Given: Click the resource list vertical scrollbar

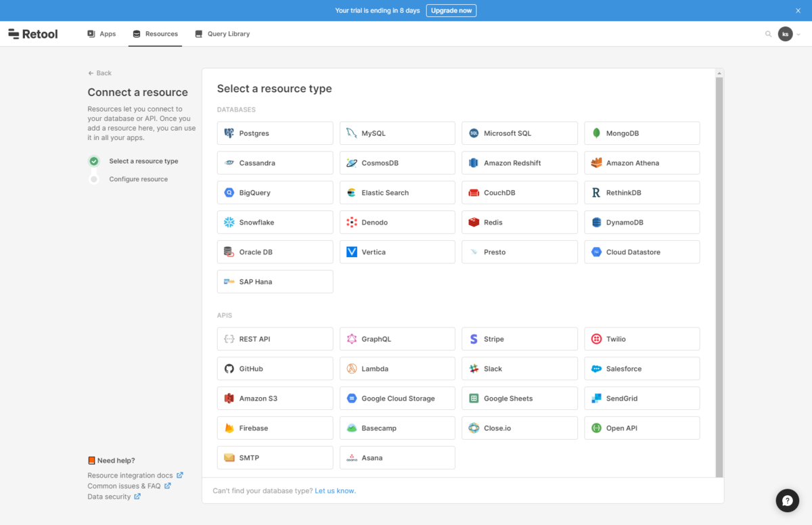Looking at the screenshot, I should pos(719,277).
